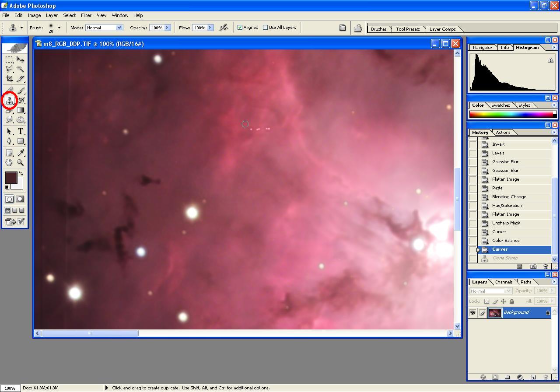This screenshot has height=392, width=560.
Task: Pick the Magic Wand tool
Action: [x=21, y=69]
